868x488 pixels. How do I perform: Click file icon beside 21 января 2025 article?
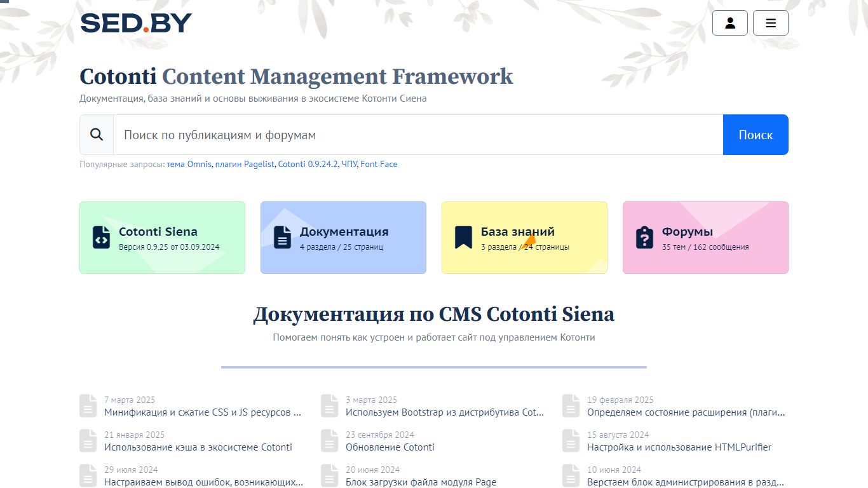click(x=88, y=441)
